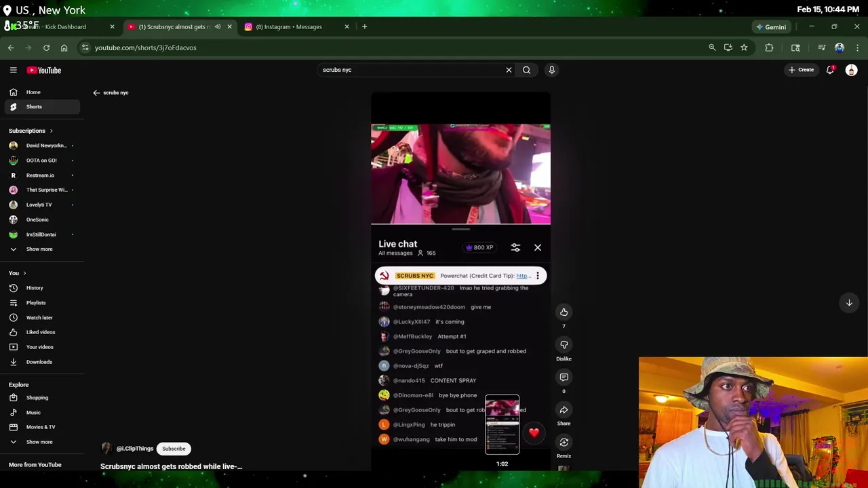This screenshot has height=488, width=868.
Task: Go back in browser history
Action: pyautogui.click(x=11, y=47)
